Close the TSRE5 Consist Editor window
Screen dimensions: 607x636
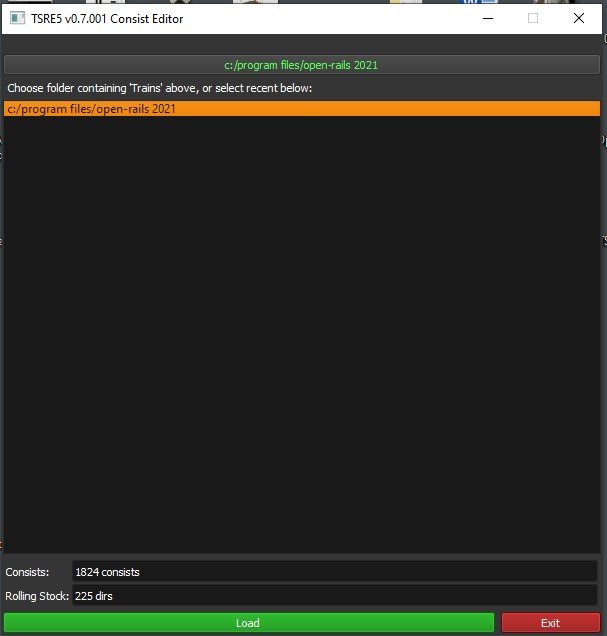coord(579,18)
